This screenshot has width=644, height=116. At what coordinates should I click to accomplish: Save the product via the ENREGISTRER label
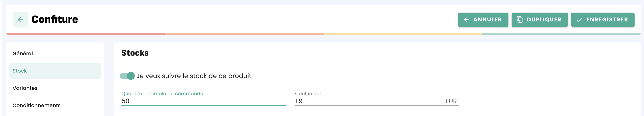point(607,19)
